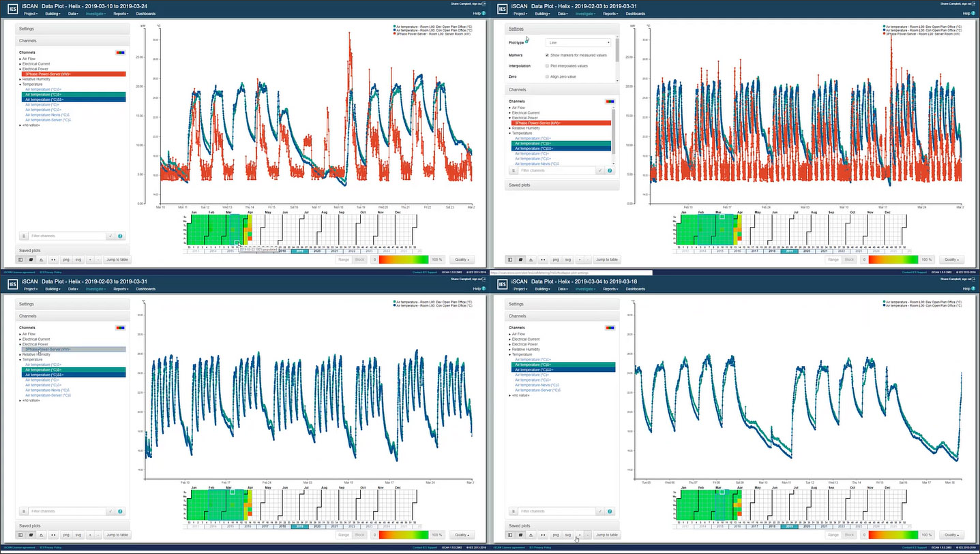Click filter help icon in bottom-left window

point(121,511)
